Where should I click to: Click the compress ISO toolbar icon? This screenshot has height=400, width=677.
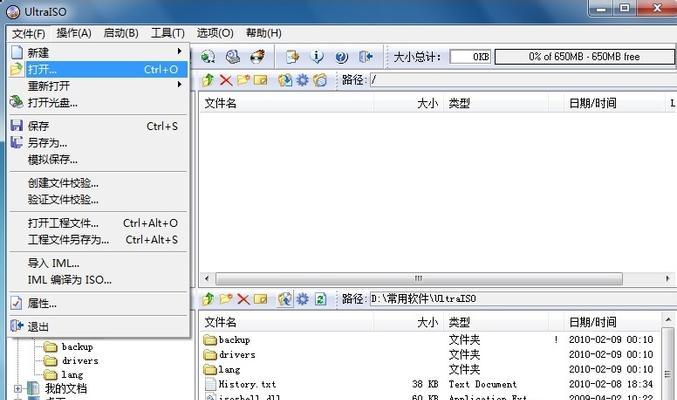208,57
